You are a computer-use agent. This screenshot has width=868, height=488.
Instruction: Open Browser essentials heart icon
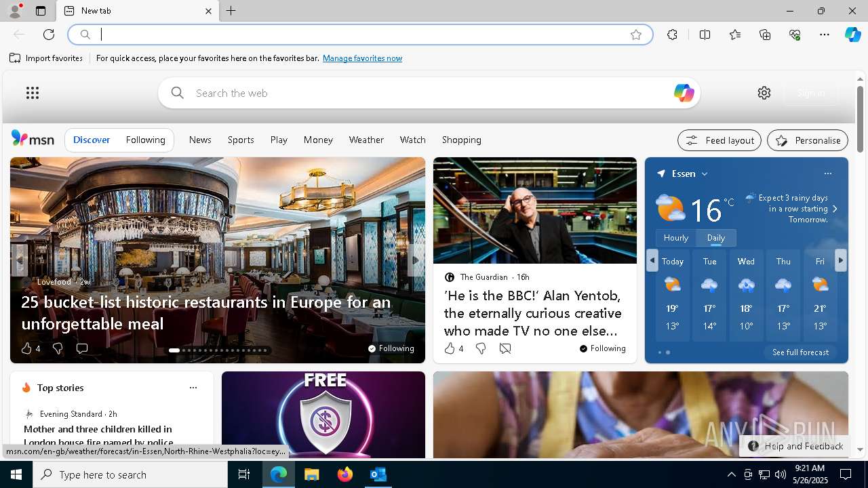(795, 35)
